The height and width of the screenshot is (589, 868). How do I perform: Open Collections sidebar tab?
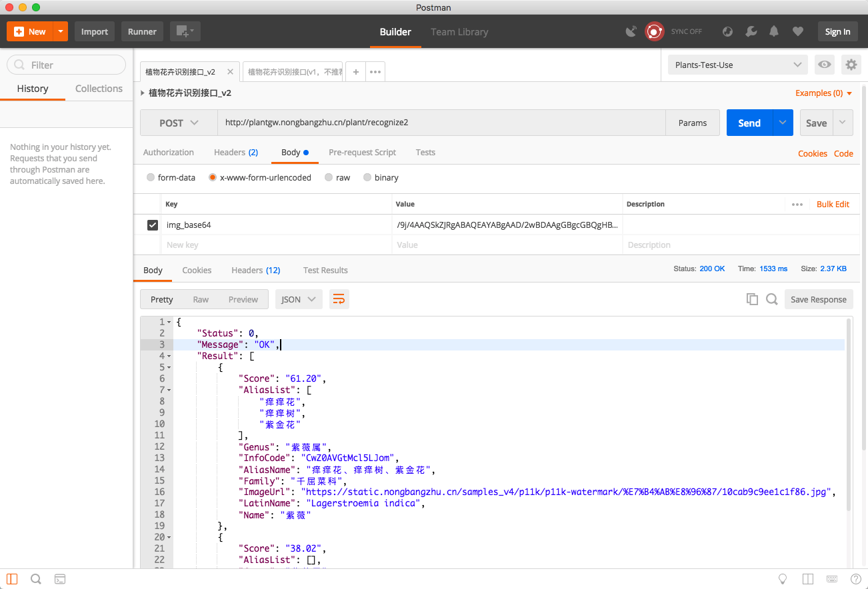[99, 89]
